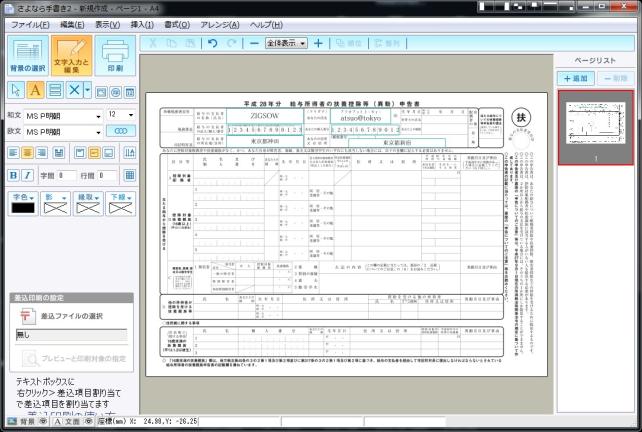This screenshot has width=642, height=432.
Task: Click the align objects toolbar button
Action: pos(387,43)
